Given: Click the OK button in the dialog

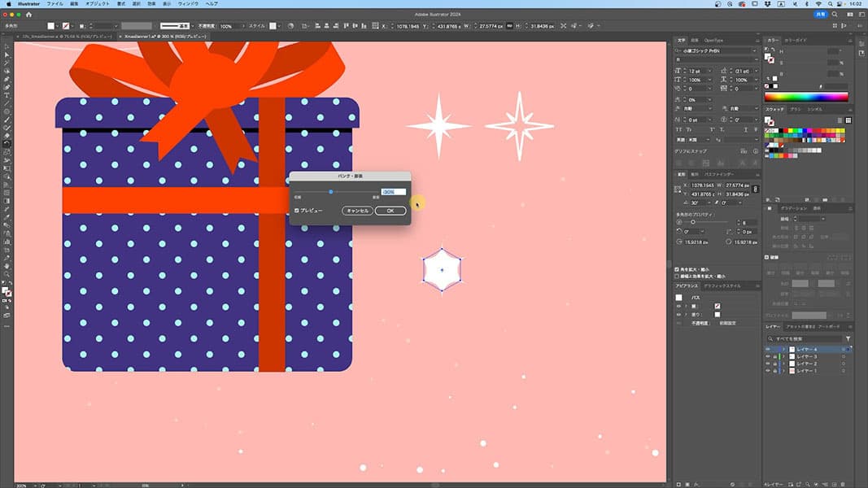Looking at the screenshot, I should [390, 211].
